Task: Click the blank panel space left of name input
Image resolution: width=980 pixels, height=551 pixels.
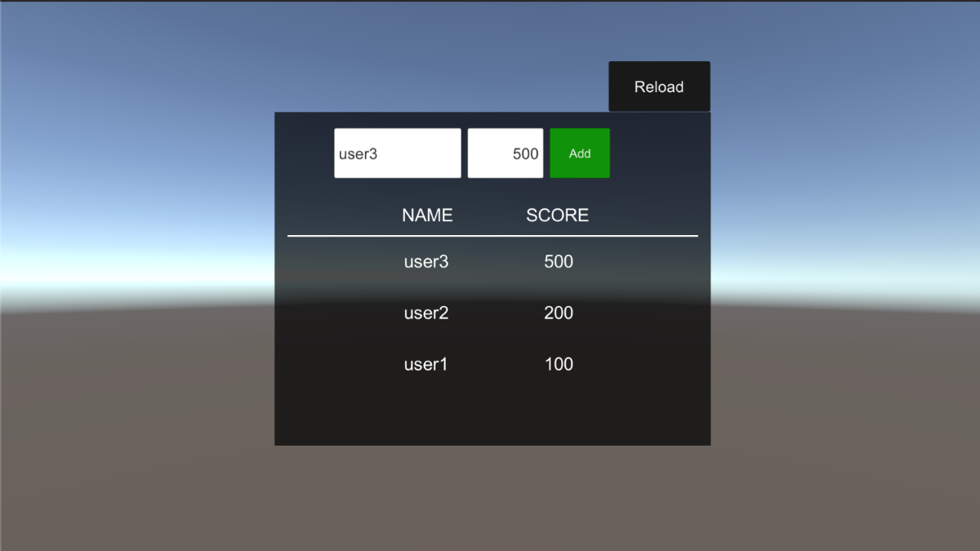Action: [304, 153]
